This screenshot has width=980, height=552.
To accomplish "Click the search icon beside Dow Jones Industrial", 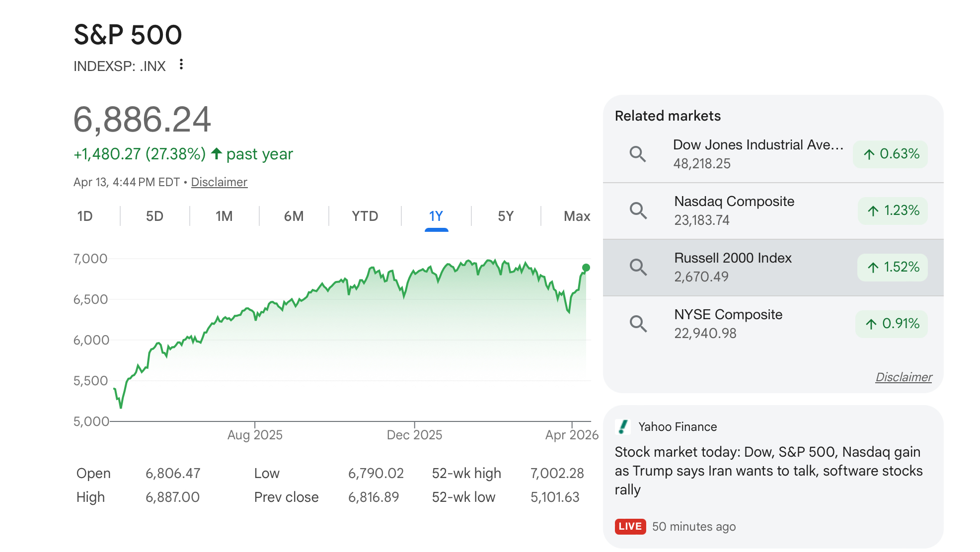I will coord(638,154).
